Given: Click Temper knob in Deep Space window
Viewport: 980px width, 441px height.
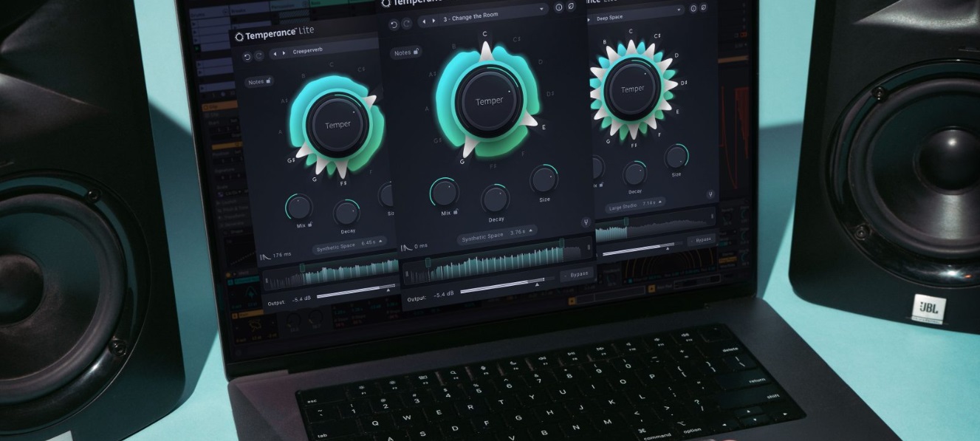Looking at the screenshot, I should coord(632,89).
